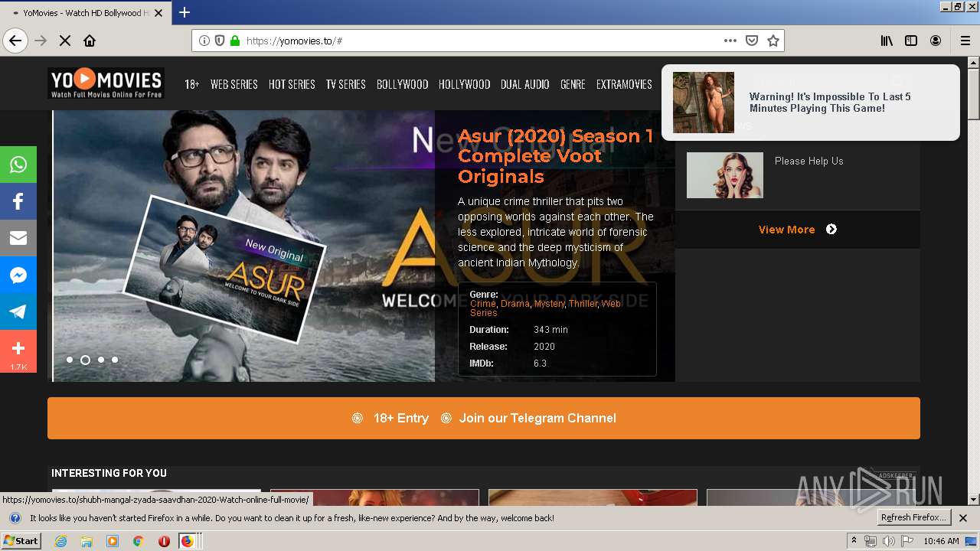Open the TV Series menu
The width and height of the screenshot is (980, 551).
point(345,84)
